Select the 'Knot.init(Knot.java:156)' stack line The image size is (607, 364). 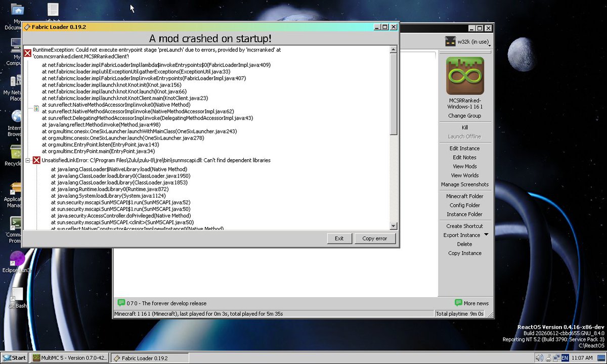point(111,85)
